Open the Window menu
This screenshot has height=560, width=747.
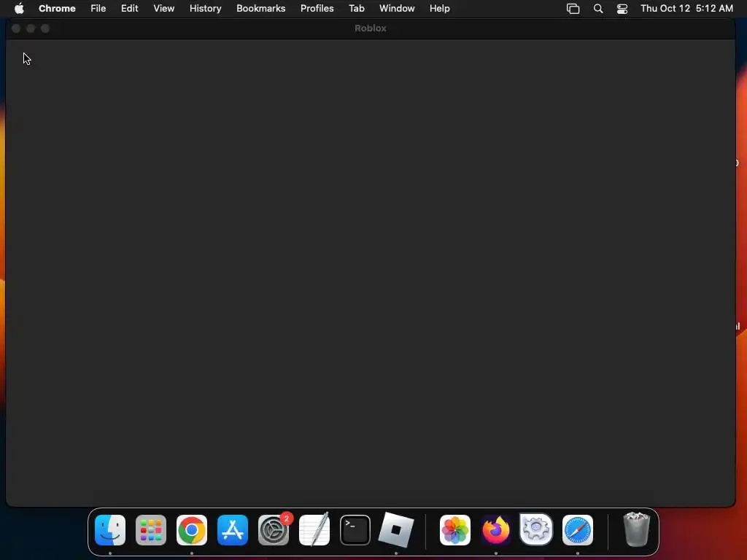click(397, 9)
